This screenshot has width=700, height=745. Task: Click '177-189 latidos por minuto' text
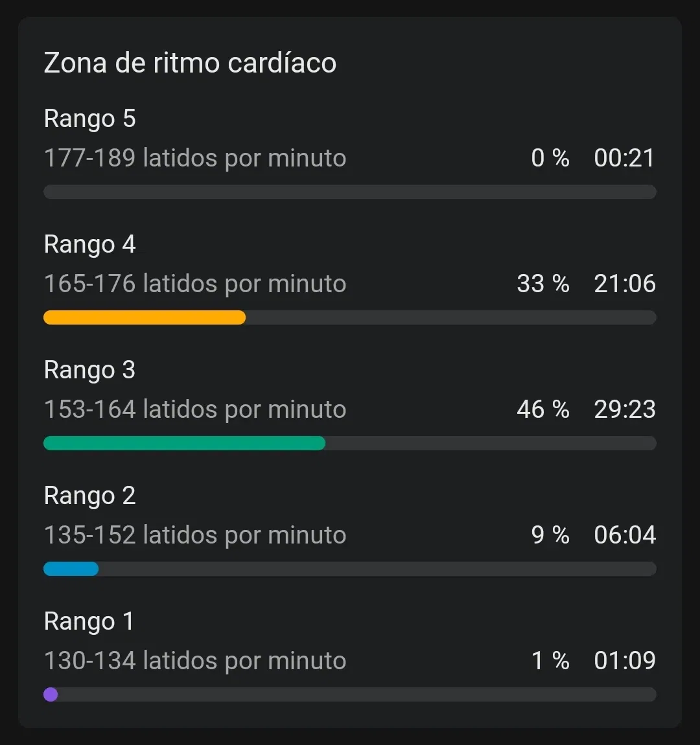195,158
